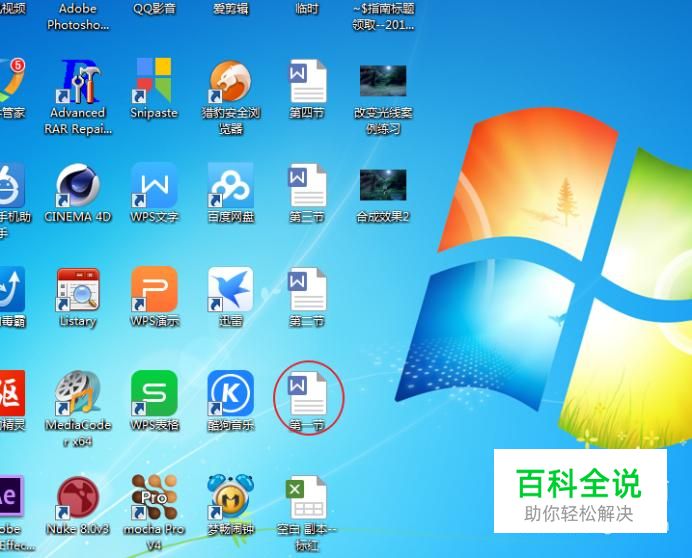Select the 临时 desktop label
Viewport: 692px width, 558px height.
tap(307, 8)
